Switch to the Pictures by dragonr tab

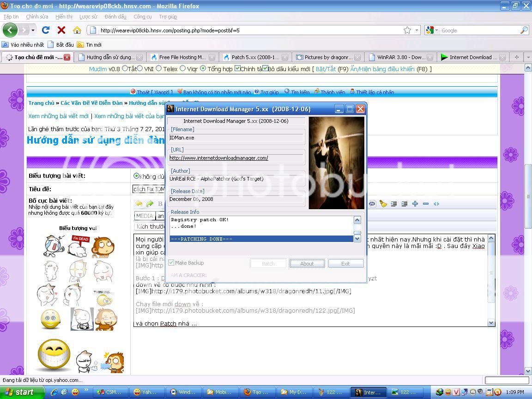coord(328,57)
